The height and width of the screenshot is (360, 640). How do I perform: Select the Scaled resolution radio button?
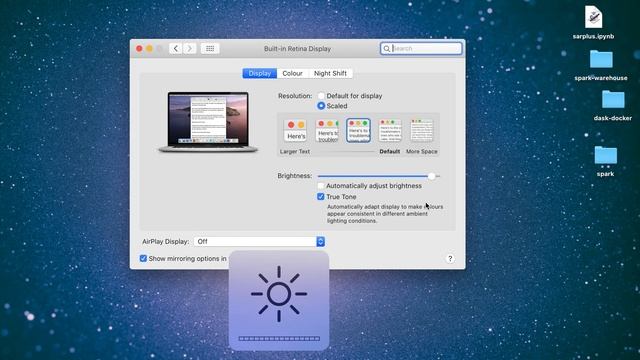(x=321, y=106)
